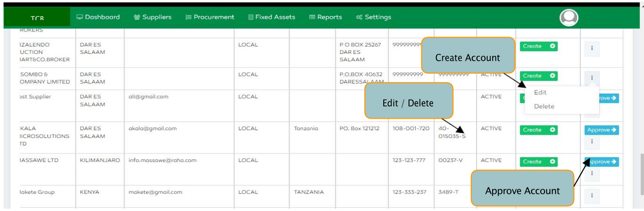Click Create button for MASSAWE LTD row
This screenshot has width=644, height=211.
[x=538, y=162]
